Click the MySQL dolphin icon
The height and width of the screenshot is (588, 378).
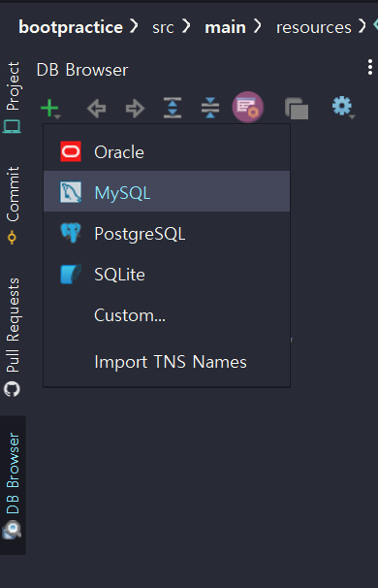71,192
